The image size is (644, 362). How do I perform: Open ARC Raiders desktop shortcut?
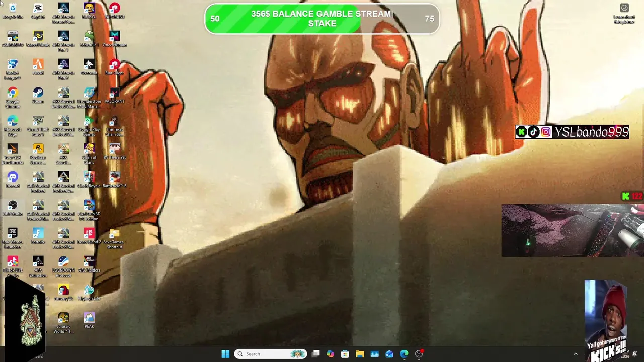click(x=89, y=264)
